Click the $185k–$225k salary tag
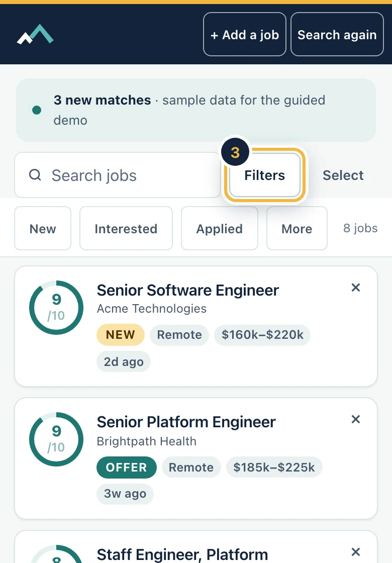The image size is (392, 563). click(x=274, y=467)
